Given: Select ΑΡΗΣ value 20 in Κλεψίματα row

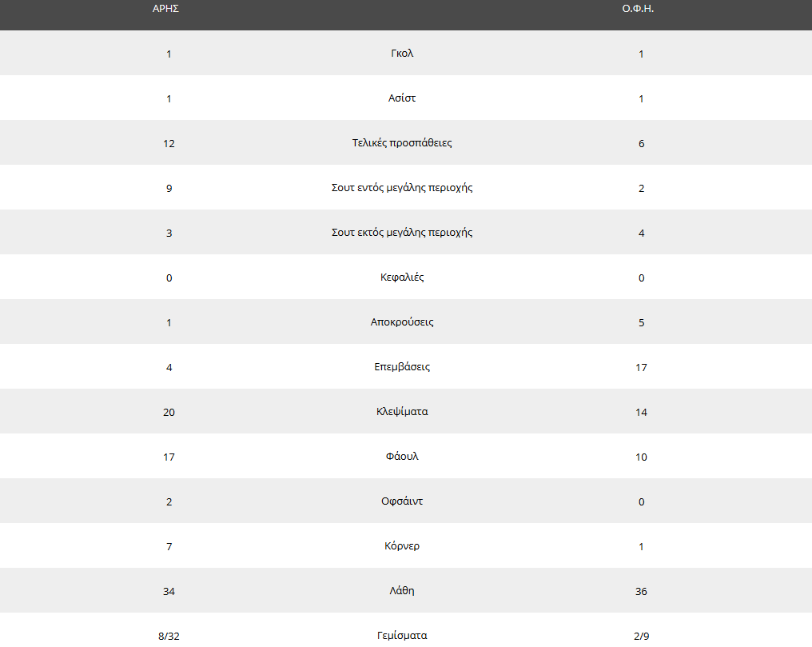Looking at the screenshot, I should coord(169,413).
